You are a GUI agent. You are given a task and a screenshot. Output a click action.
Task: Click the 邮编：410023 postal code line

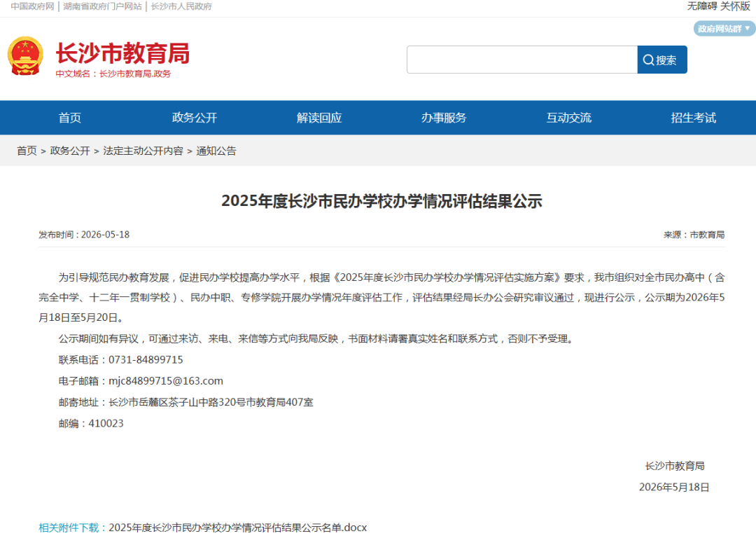pyautogui.click(x=91, y=424)
